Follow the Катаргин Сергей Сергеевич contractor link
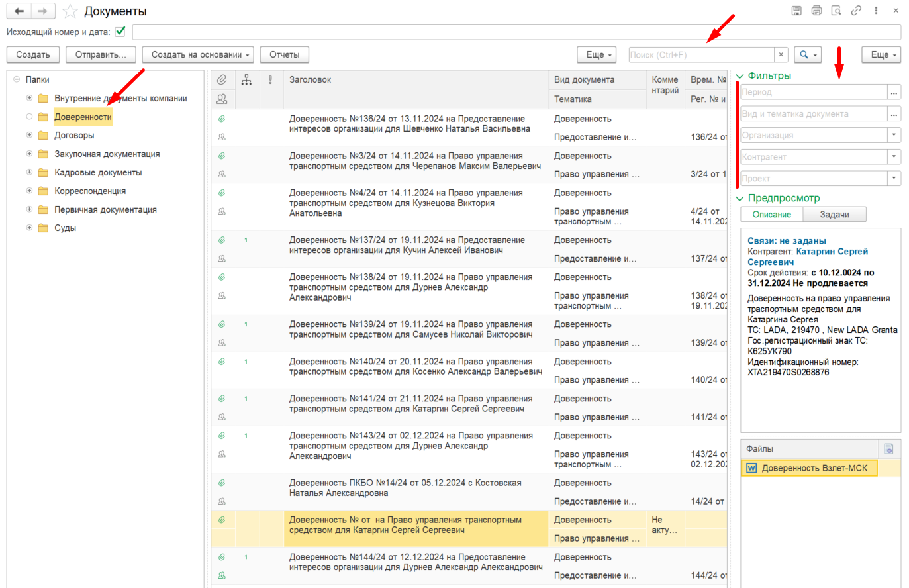This screenshot has width=909, height=588. coord(808,257)
